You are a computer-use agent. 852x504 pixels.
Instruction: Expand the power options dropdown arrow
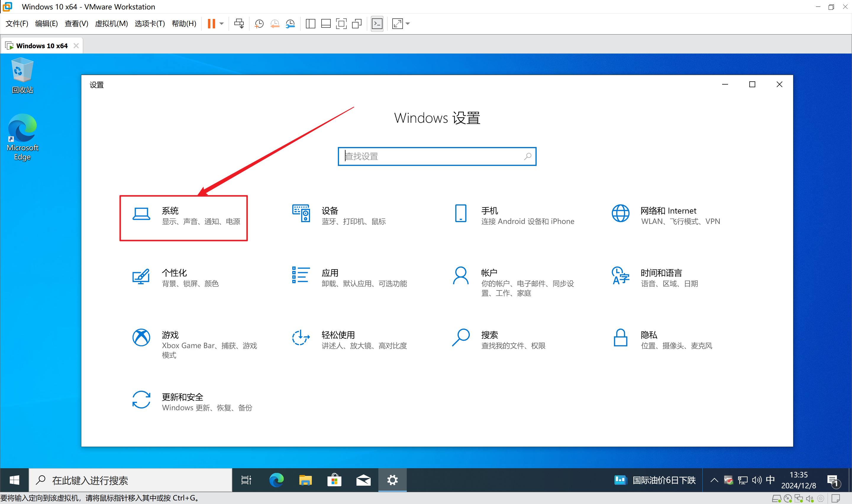(222, 24)
